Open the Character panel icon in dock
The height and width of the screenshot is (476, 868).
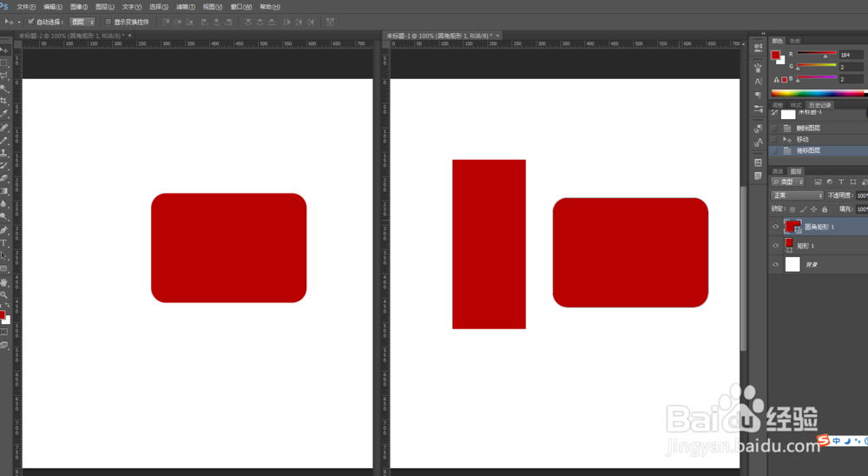759,82
